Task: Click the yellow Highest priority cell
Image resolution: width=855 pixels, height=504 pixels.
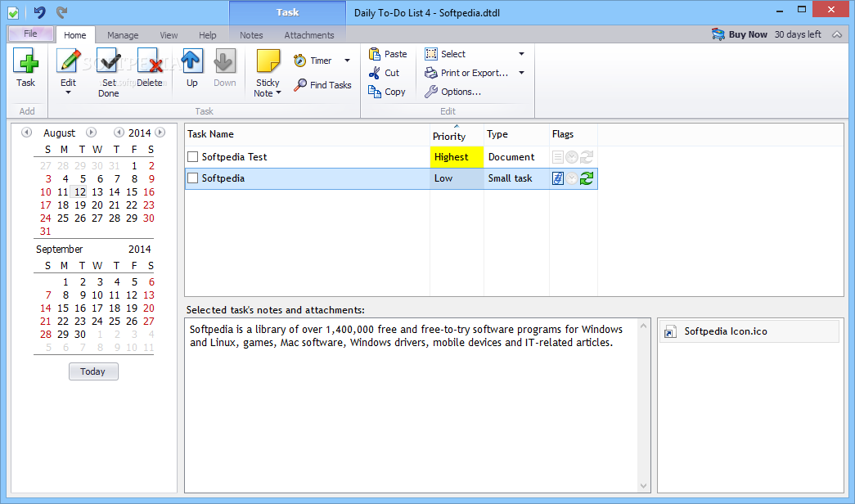Action: point(457,157)
